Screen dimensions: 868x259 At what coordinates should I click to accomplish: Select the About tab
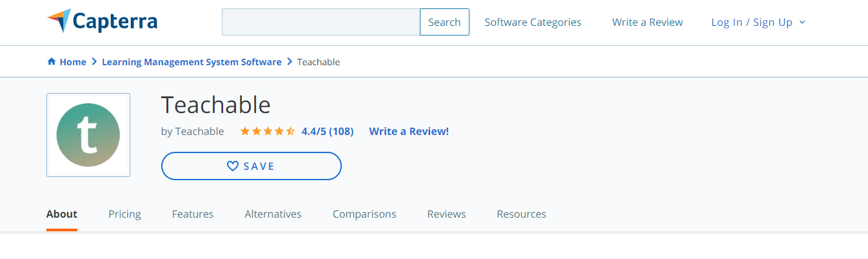(62, 214)
